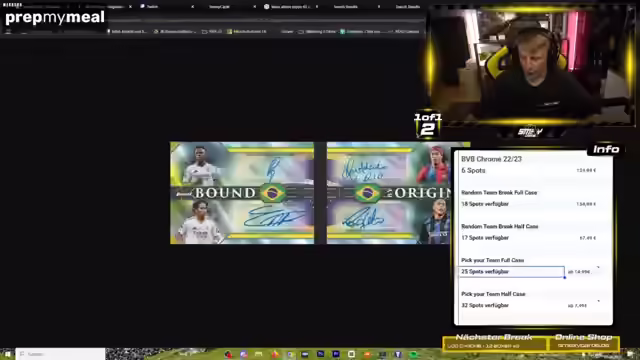Click the Online Shop banner
Image resolution: width=640 pixels, height=360 pixels.
pos(584,341)
